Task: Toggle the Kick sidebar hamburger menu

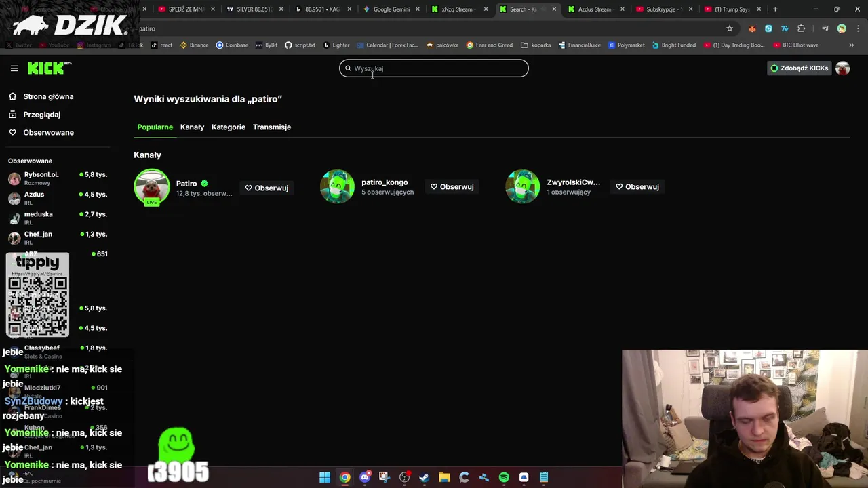Action: click(x=14, y=68)
